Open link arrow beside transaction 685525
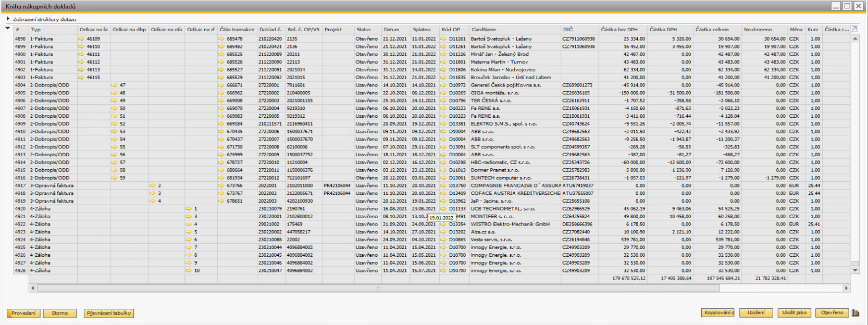This screenshot has width=868, height=325. pyautogui.click(x=221, y=54)
